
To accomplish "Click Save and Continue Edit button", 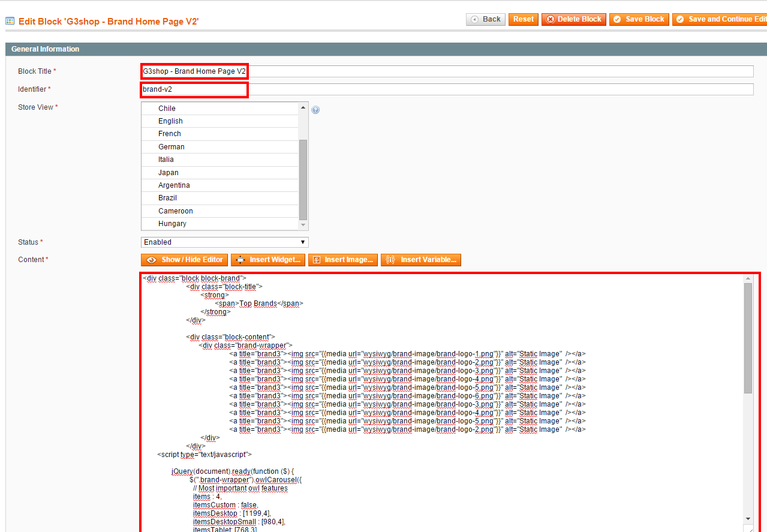I will [720, 19].
